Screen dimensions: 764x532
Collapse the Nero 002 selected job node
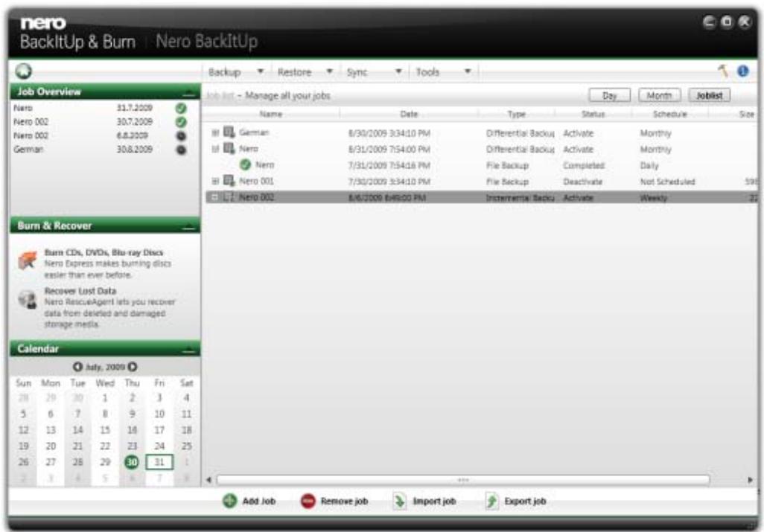pos(215,197)
